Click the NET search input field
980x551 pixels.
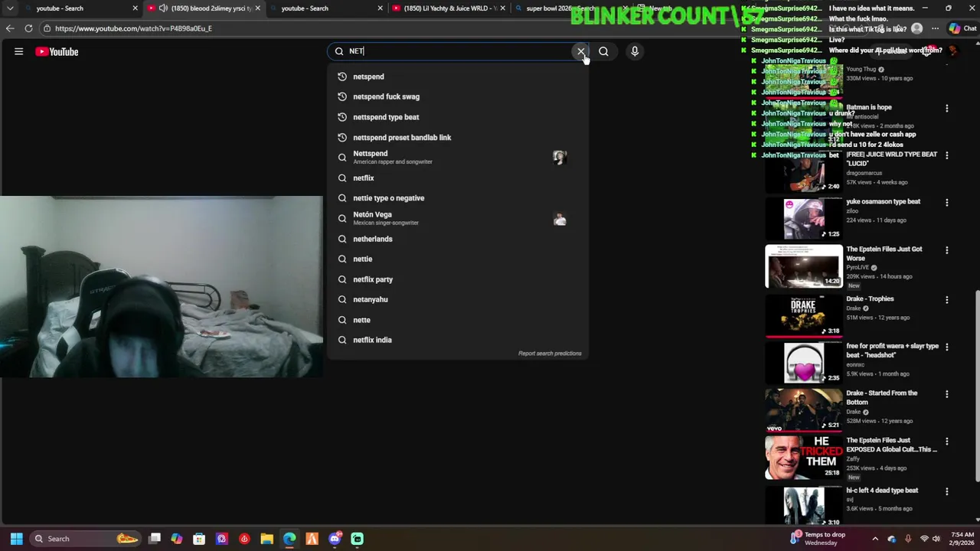coord(459,51)
